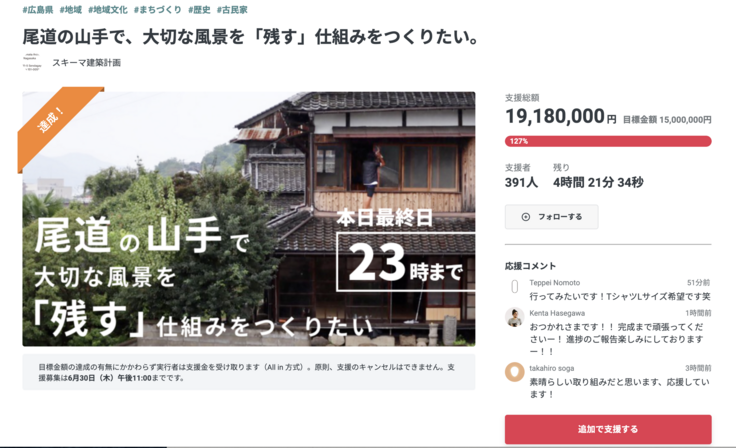Image resolution: width=736 pixels, height=448 pixels.
Task: Open the #地域 hashtag
Action: pyautogui.click(x=71, y=10)
